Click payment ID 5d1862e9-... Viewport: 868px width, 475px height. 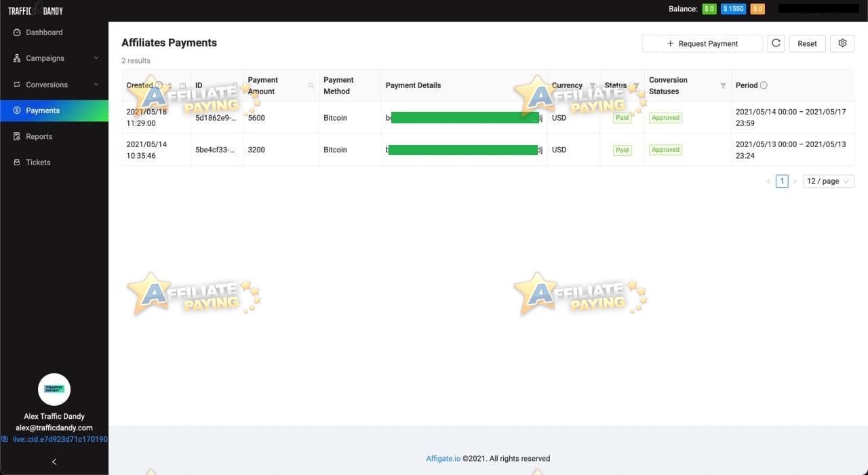pos(216,118)
